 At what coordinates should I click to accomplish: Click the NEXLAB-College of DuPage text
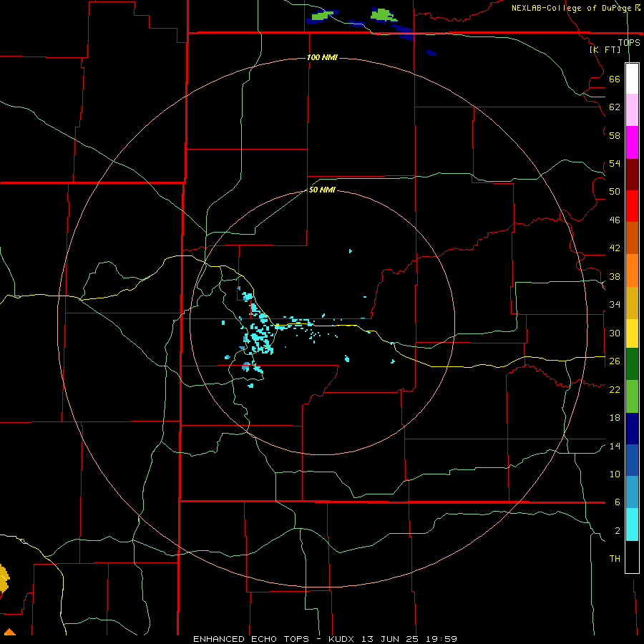point(572,8)
